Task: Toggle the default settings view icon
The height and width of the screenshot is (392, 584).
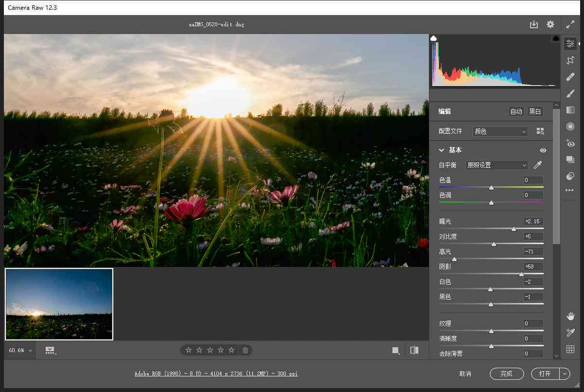Action: 396,350
